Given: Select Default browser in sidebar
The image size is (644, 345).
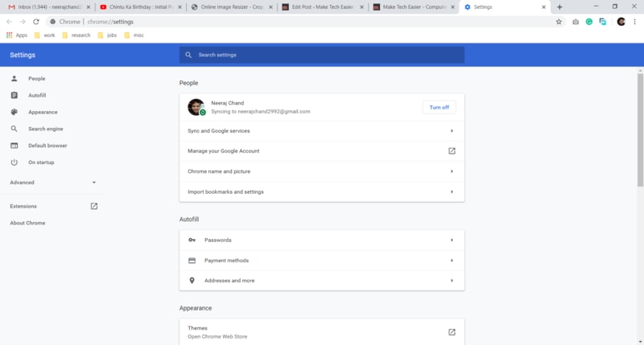Looking at the screenshot, I should coord(47,146).
